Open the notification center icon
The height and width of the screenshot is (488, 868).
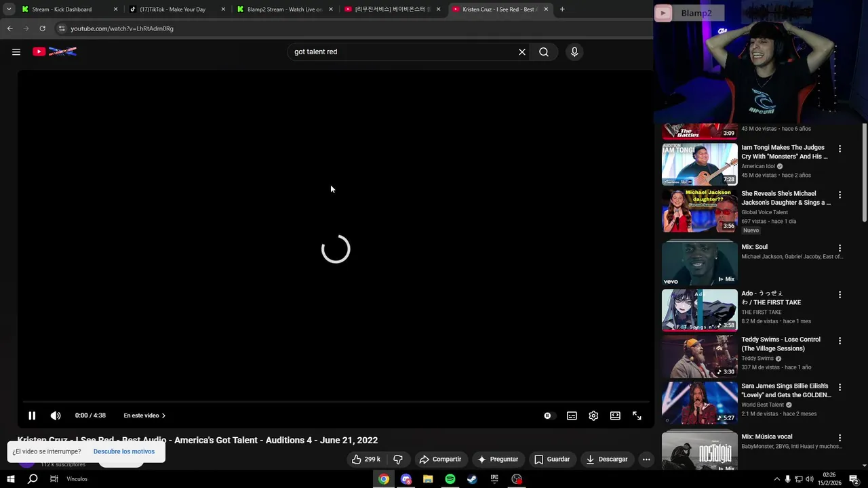pos(854,479)
